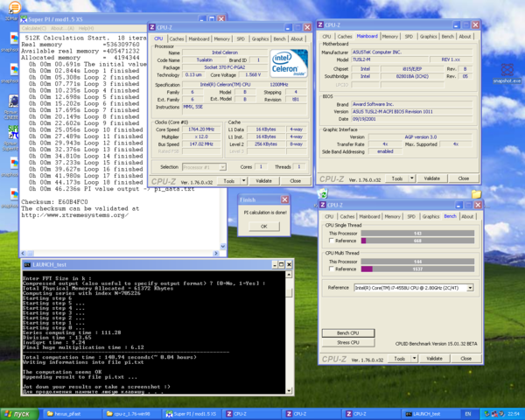This screenshot has width=525, height=420.
Task: Click the Stress CPU button
Action: click(x=348, y=343)
